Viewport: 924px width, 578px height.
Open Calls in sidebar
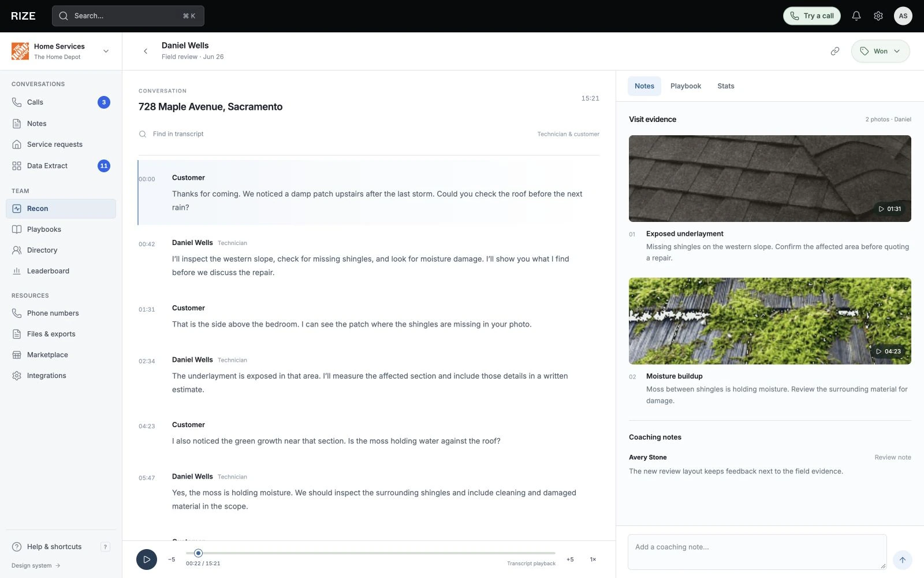[x=61, y=102]
